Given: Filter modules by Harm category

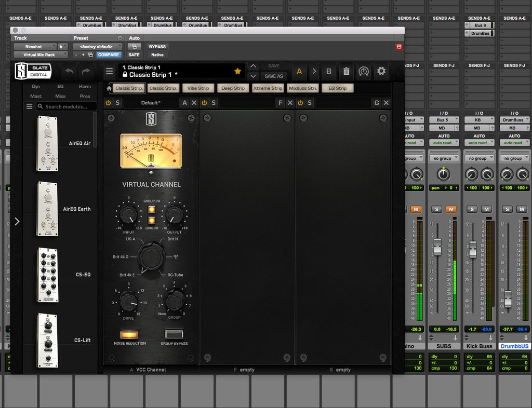Looking at the screenshot, I should pos(85,86).
